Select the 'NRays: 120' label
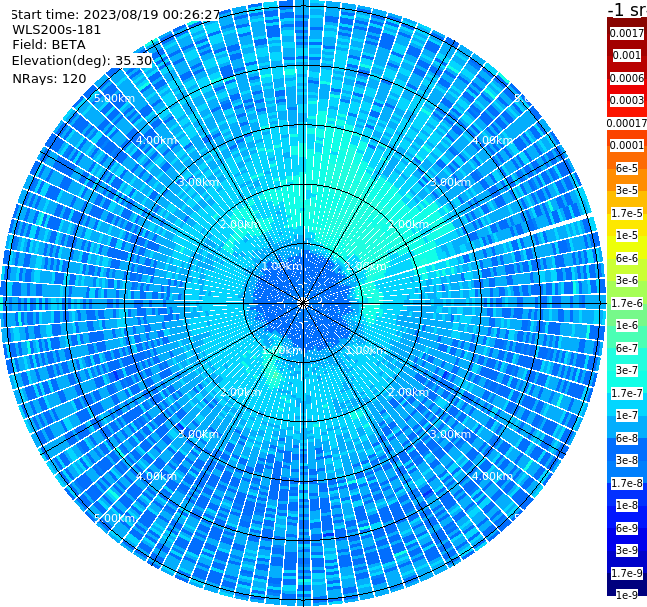The image size is (647, 607). pos(49,78)
